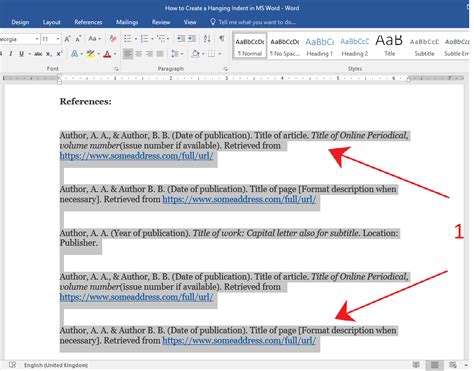Viewport: 474px width, 371px height.
Task: Choose the red font color button
Action: 107,54
